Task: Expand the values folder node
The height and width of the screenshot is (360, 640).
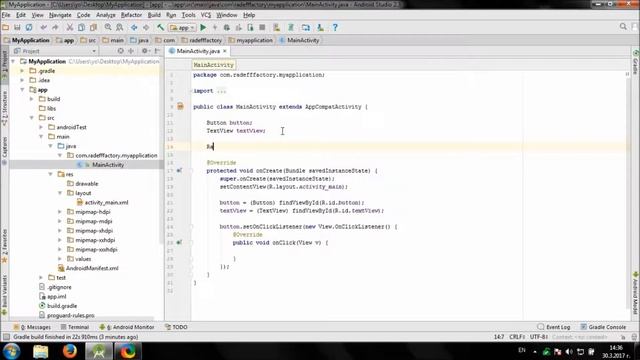Action: pos(60,259)
